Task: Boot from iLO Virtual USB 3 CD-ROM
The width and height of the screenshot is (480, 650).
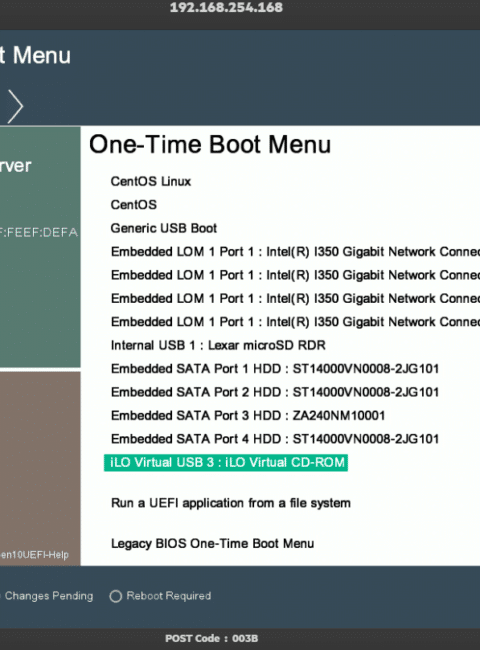Action: [226, 463]
